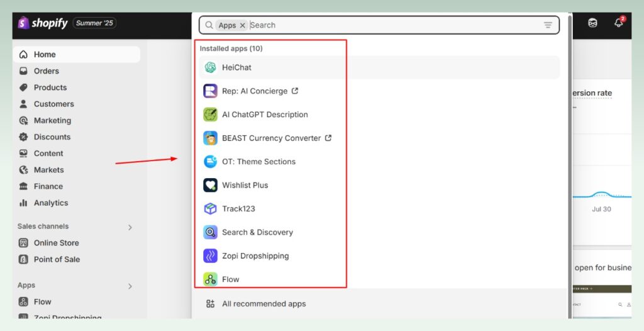Click the Point of Sale bag icon

23,259
